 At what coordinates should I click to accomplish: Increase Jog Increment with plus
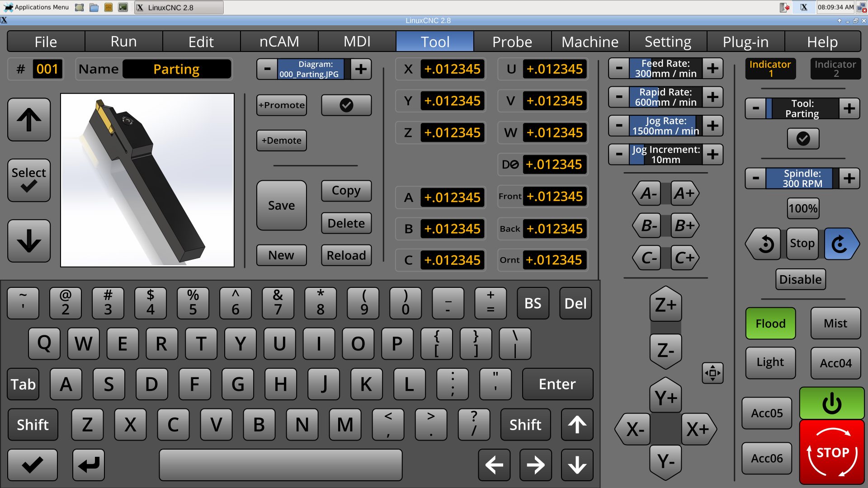pos(713,155)
